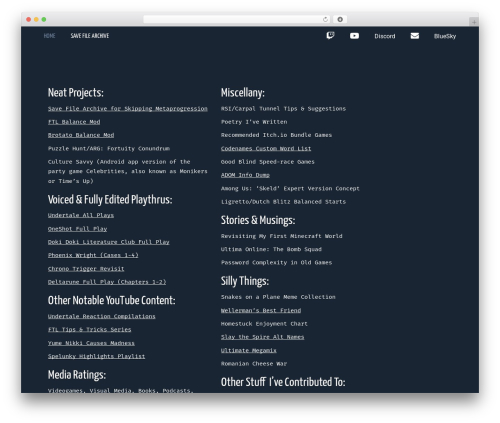The width and height of the screenshot is (500, 423).
Task: Select Password Complexity in Old Games
Action: click(x=276, y=263)
